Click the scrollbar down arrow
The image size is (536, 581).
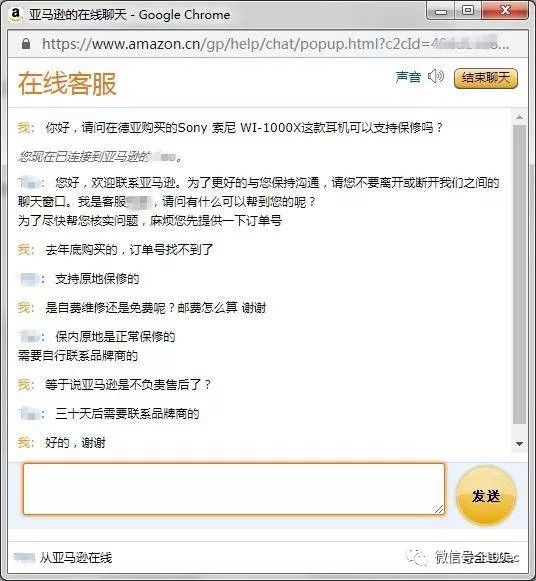click(x=519, y=444)
